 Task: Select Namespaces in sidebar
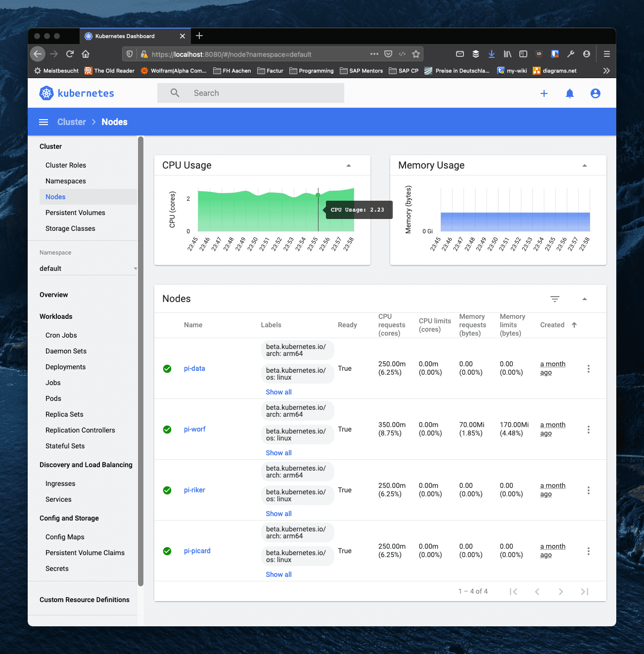pyautogui.click(x=66, y=181)
